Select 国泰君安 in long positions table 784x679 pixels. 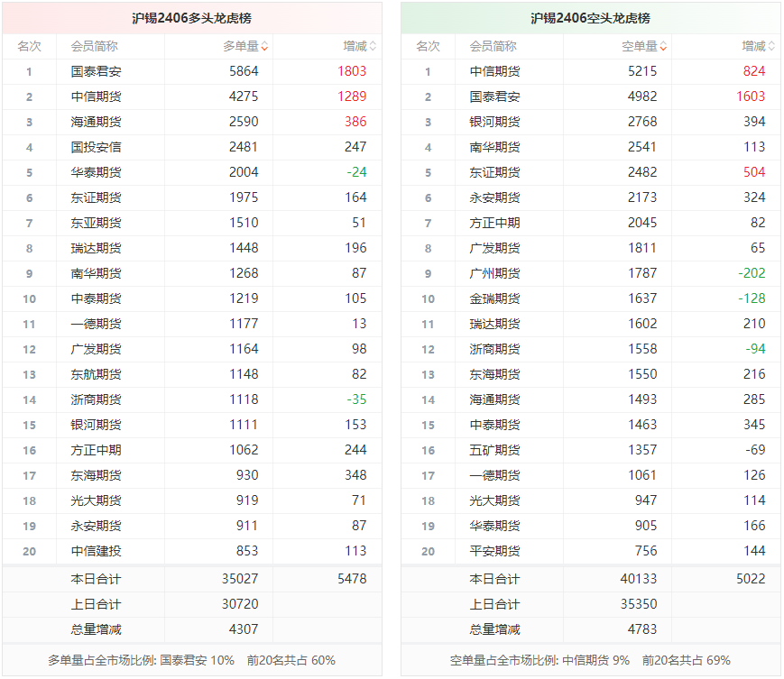(x=96, y=71)
